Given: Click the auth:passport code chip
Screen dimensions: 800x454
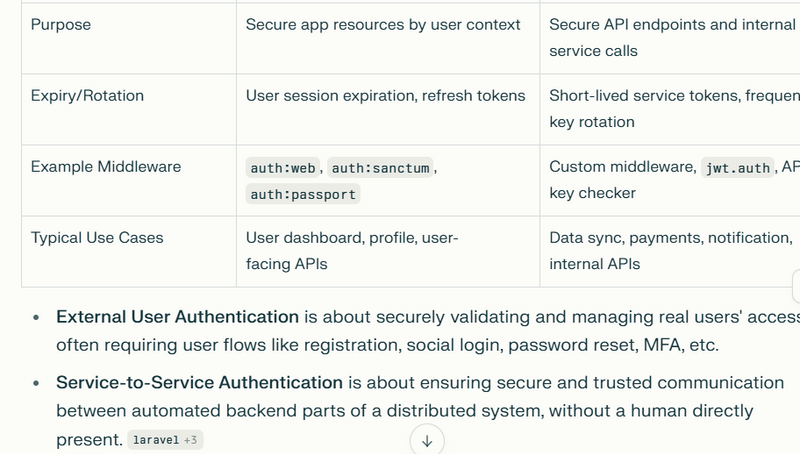Looking at the screenshot, I should click(x=303, y=194).
